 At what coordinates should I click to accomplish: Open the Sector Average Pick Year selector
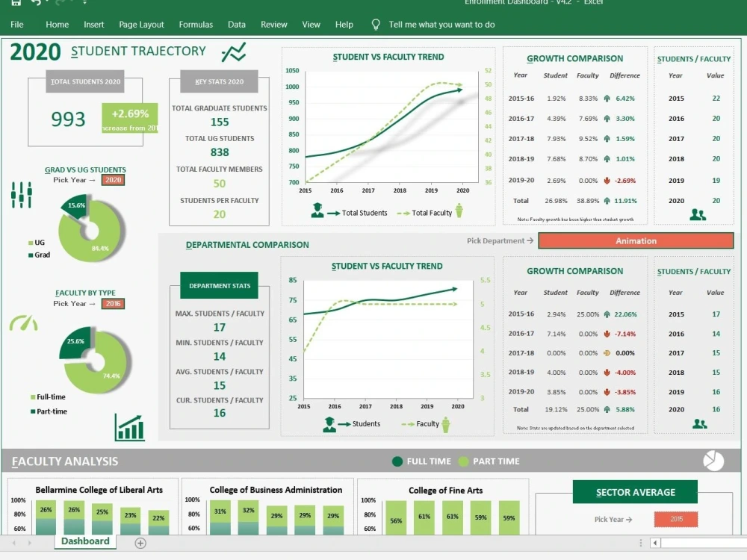coord(675,519)
